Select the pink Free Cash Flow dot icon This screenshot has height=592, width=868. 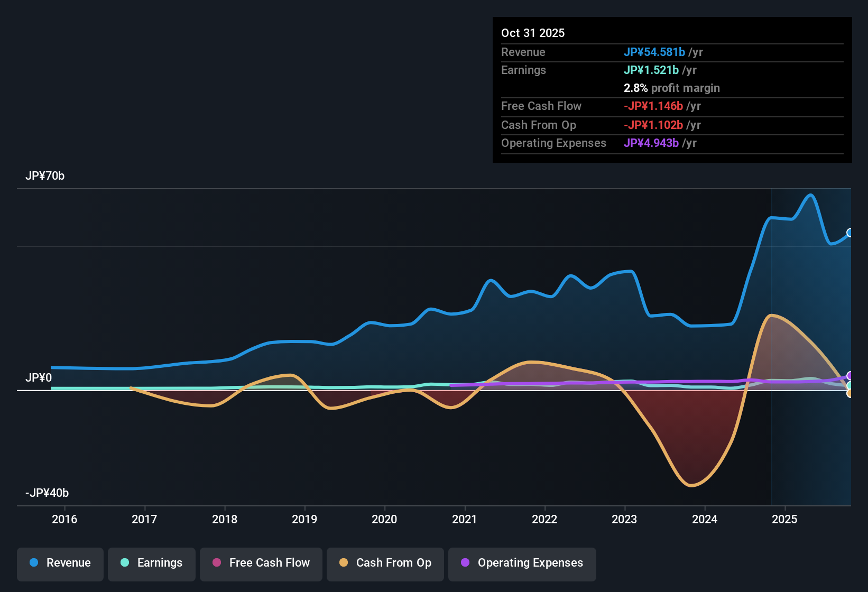(x=216, y=563)
